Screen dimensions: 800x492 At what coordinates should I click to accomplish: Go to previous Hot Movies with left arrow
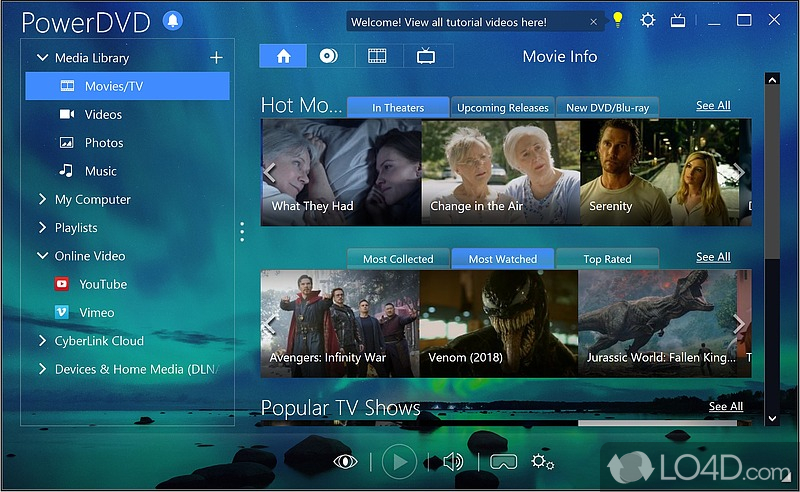pyautogui.click(x=270, y=172)
